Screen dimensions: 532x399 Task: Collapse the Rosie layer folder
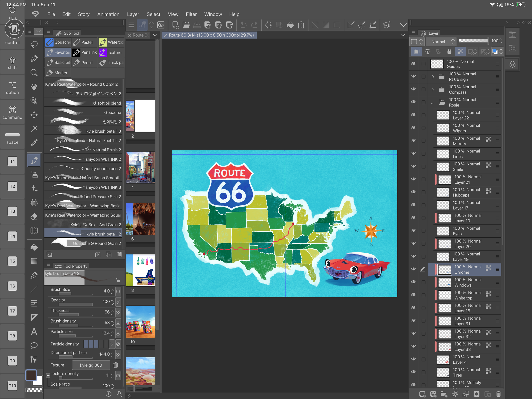point(432,103)
